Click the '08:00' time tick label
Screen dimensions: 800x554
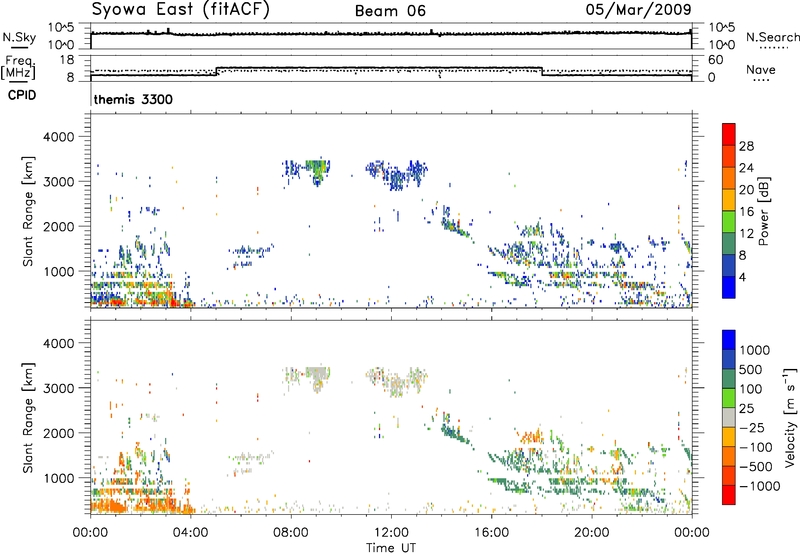290,533
